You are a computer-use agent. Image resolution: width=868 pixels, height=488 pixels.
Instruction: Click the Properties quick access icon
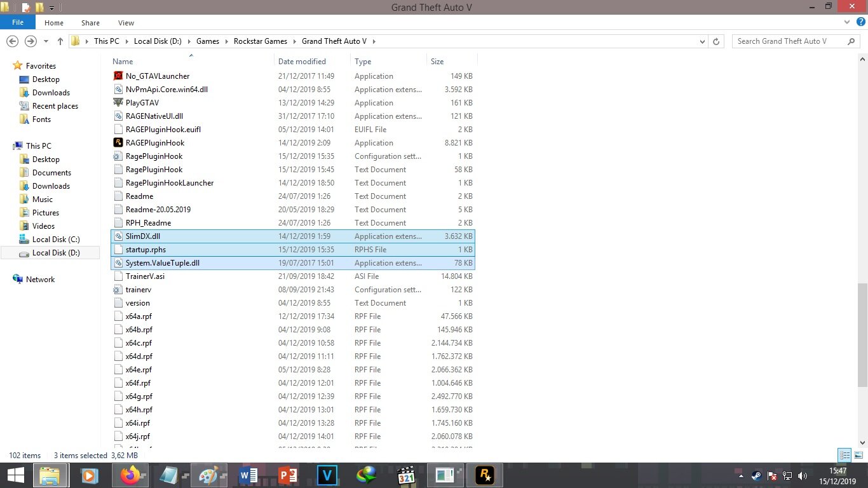coord(26,8)
